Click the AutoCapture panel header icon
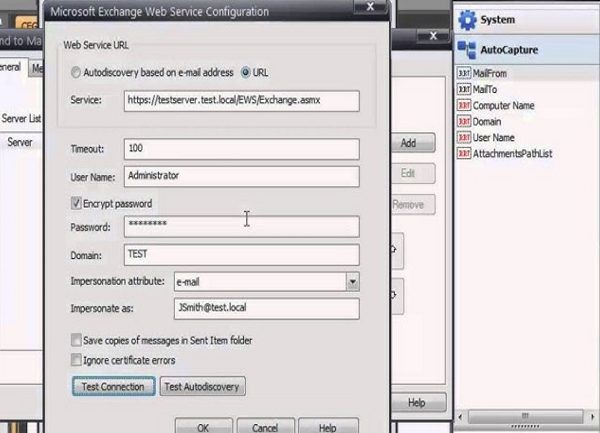This screenshot has height=433, width=600. (467, 48)
